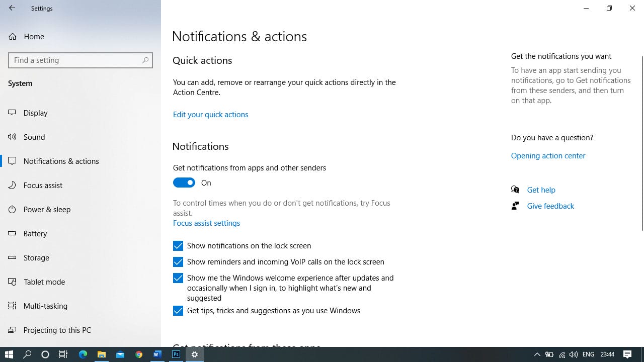Launch Photoshop from the taskbar
Image resolution: width=644 pixels, height=362 pixels.
(x=176, y=354)
